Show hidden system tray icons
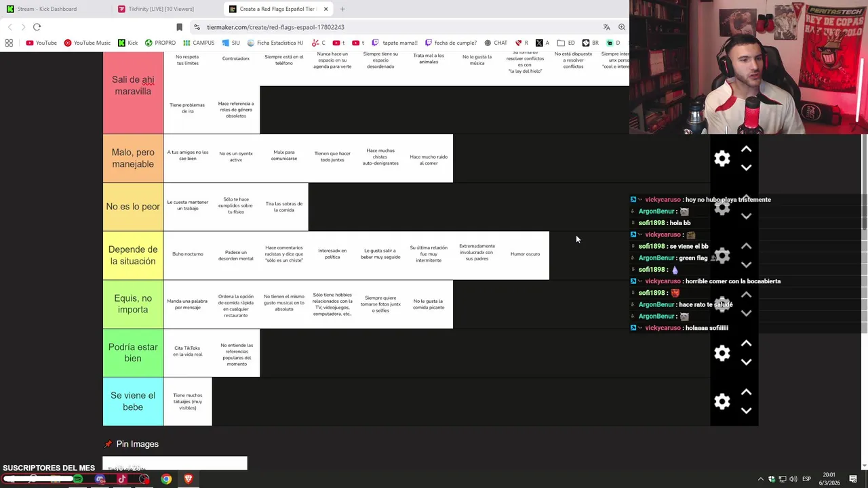Image resolution: width=868 pixels, height=488 pixels. [760, 479]
